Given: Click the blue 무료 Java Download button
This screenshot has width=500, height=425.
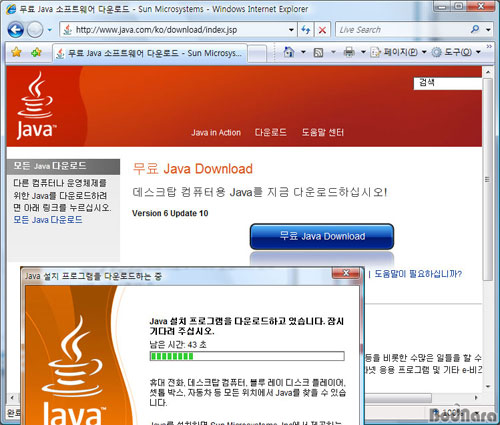Looking at the screenshot, I should [322, 236].
